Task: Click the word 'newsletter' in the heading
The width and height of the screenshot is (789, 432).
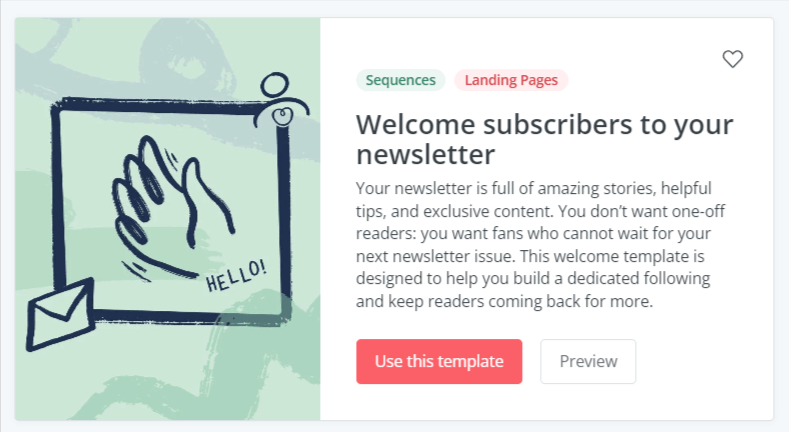Action: click(426, 154)
